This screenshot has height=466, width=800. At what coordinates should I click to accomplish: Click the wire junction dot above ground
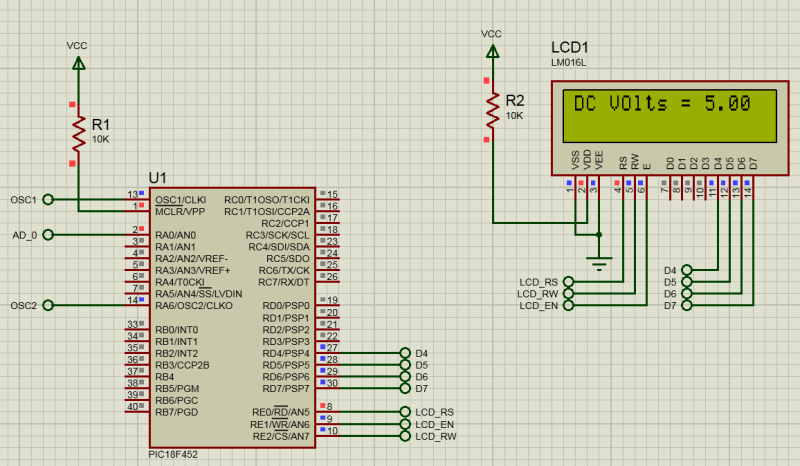tap(599, 235)
